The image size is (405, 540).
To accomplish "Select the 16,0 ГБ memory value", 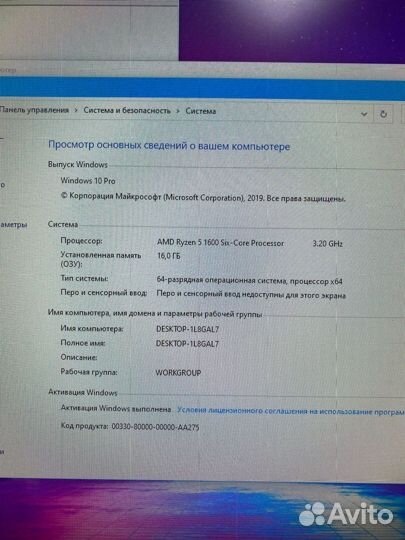I will [169, 256].
